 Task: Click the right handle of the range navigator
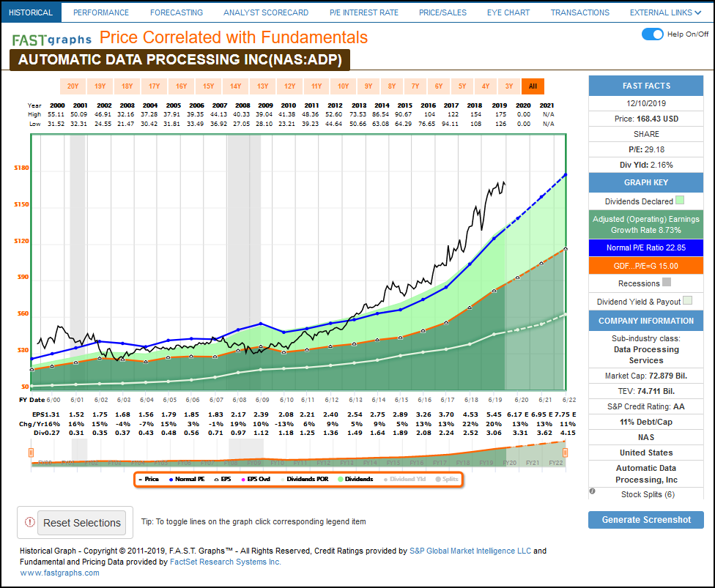pyautogui.click(x=565, y=453)
